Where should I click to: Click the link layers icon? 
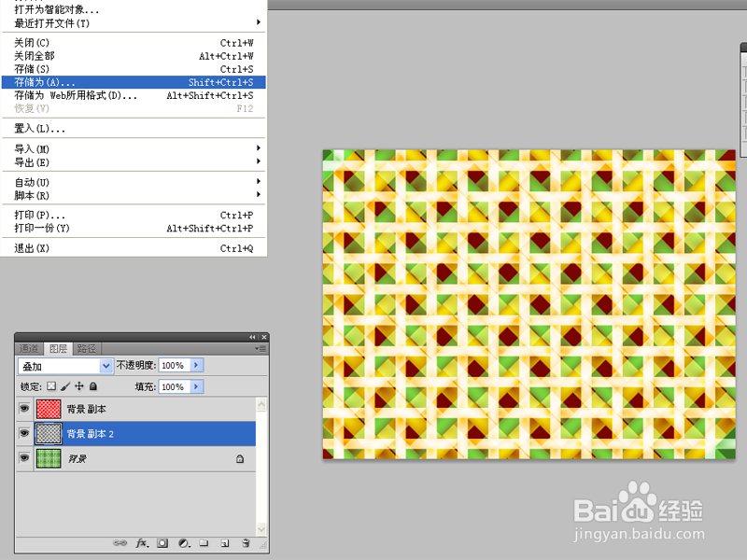[x=120, y=543]
